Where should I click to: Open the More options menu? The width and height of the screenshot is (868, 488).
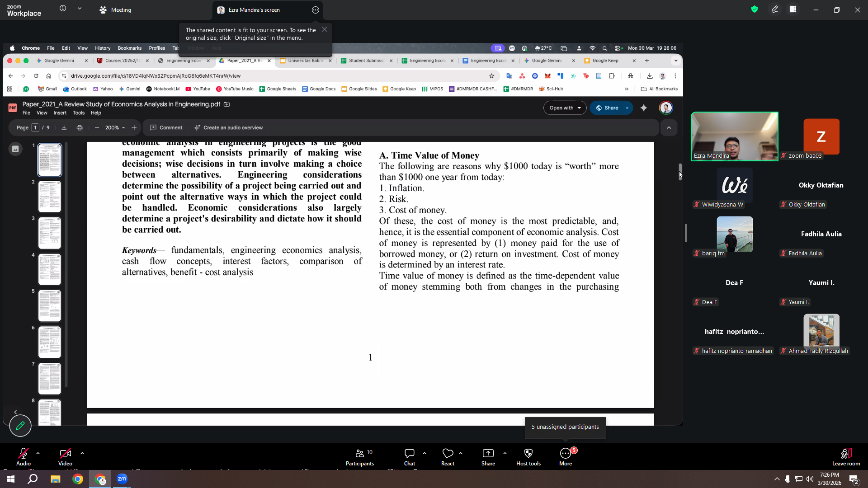point(566,456)
